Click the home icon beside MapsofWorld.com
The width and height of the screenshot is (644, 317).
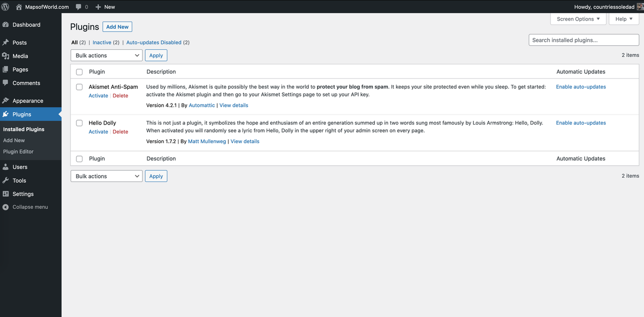click(19, 7)
